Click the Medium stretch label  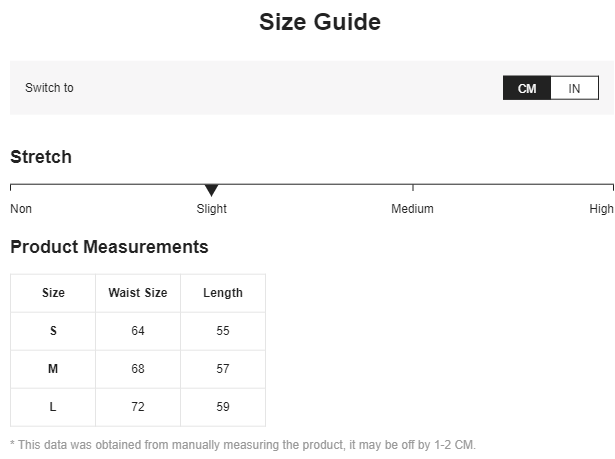pyautogui.click(x=412, y=209)
